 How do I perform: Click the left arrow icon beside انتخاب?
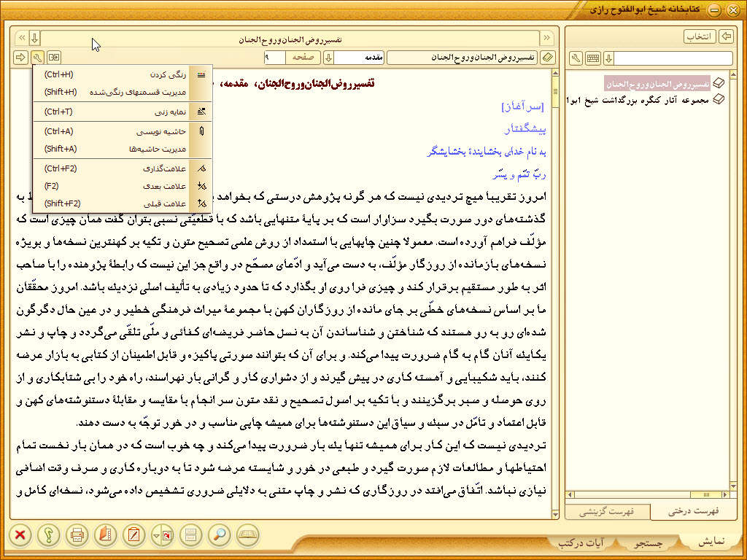[x=726, y=36]
